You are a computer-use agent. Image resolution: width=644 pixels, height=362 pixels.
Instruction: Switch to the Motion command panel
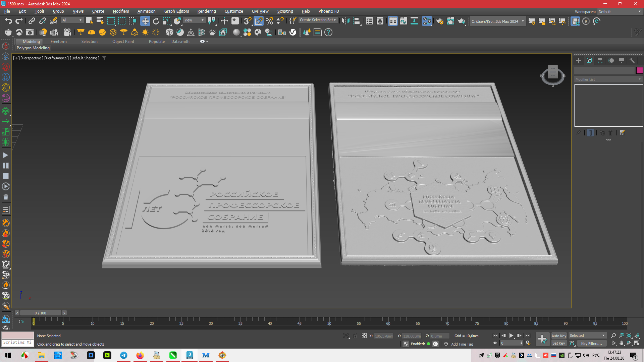(x=611, y=61)
